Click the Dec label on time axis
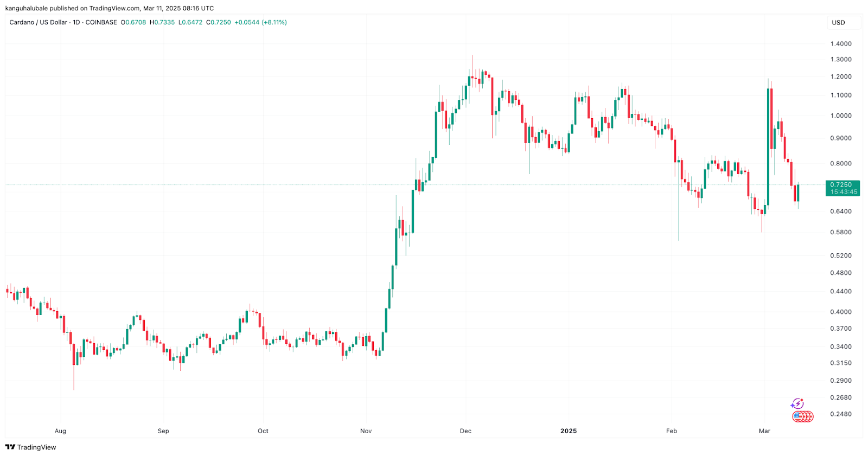The width and height of the screenshot is (868, 456). (x=465, y=431)
